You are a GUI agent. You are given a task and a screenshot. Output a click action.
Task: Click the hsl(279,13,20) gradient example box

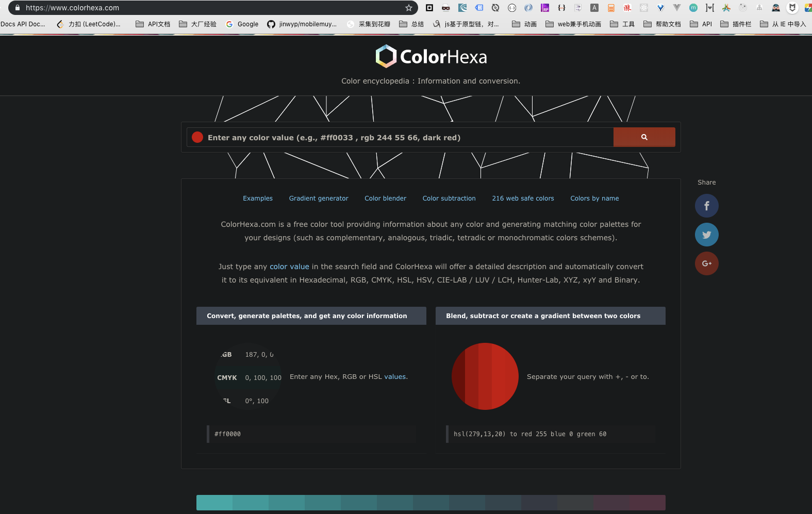(551, 434)
